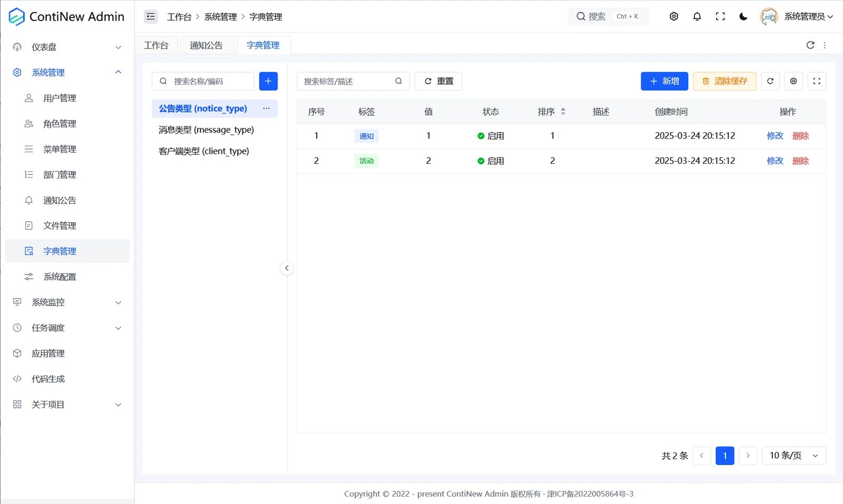Click the search magnifier in label search box
This screenshot has height=504, width=843.
click(x=398, y=81)
